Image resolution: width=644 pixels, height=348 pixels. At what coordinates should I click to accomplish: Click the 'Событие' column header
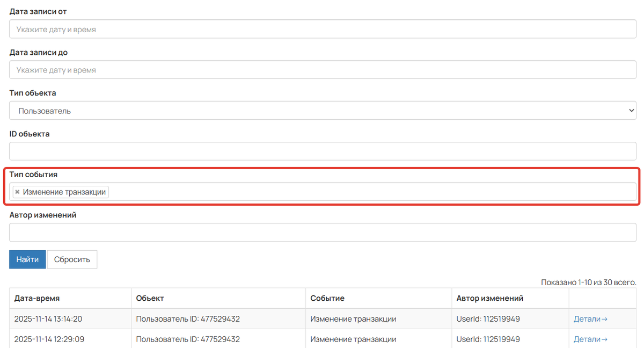[x=327, y=298]
